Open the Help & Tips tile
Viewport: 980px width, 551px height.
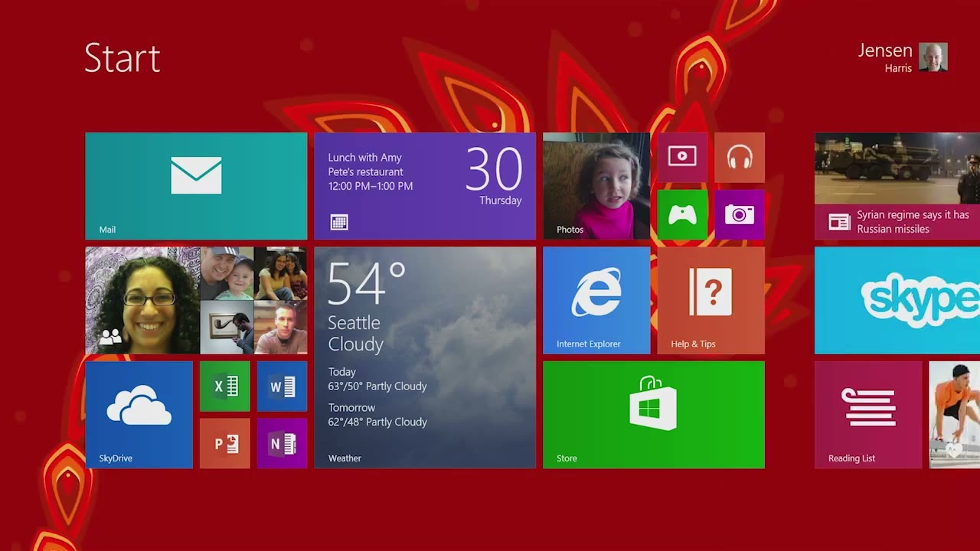710,300
